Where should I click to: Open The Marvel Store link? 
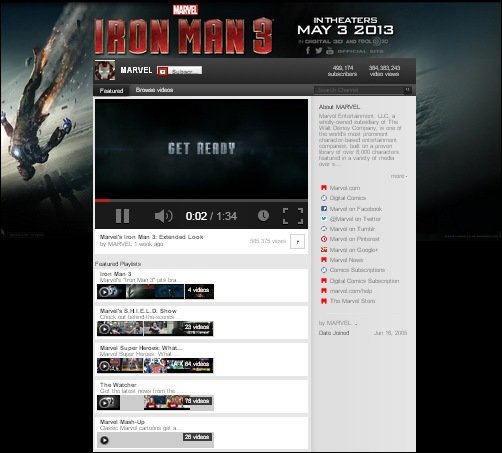pyautogui.click(x=352, y=301)
